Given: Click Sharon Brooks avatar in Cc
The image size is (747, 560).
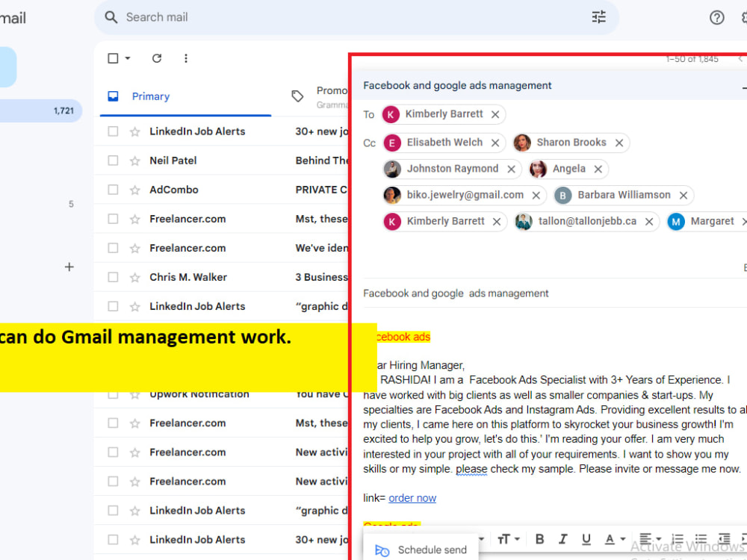Looking at the screenshot, I should tap(522, 143).
